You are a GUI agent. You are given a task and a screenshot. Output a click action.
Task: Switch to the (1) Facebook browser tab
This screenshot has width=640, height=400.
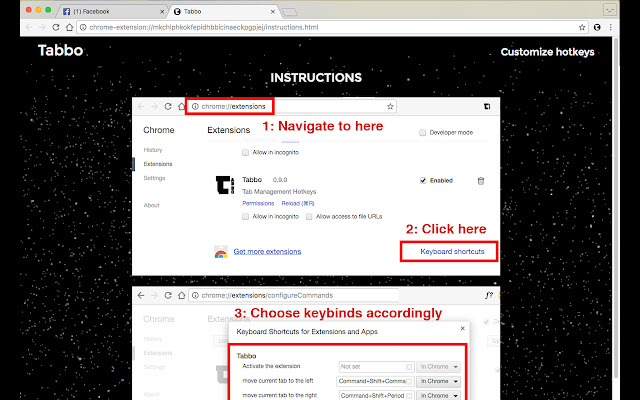point(112,11)
